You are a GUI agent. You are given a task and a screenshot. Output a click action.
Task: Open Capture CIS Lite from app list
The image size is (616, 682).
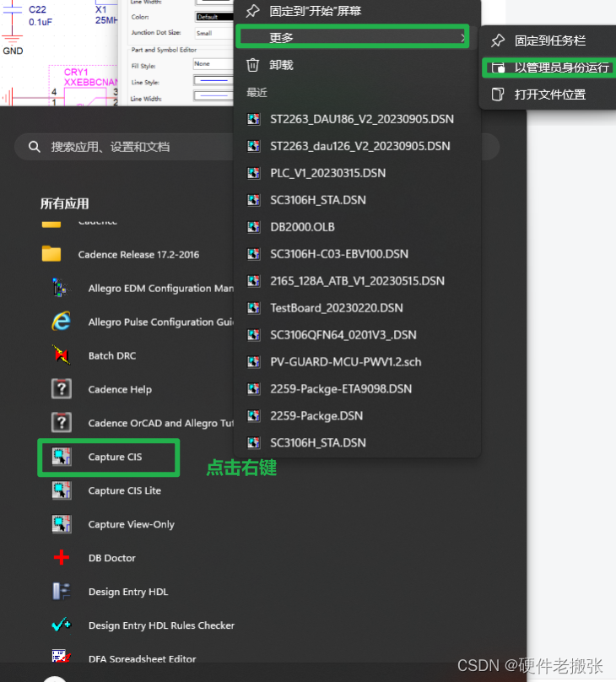124,490
